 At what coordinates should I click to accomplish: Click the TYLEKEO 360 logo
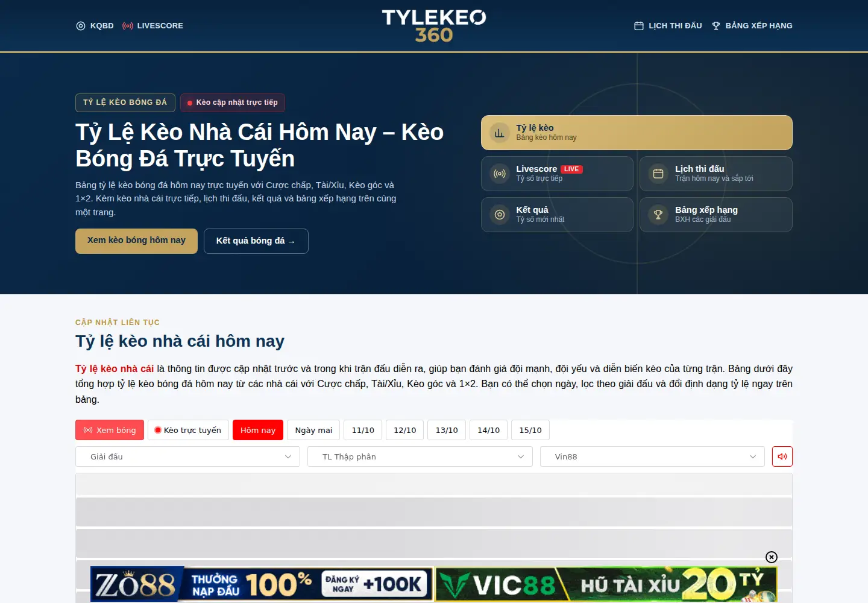pyautogui.click(x=434, y=26)
